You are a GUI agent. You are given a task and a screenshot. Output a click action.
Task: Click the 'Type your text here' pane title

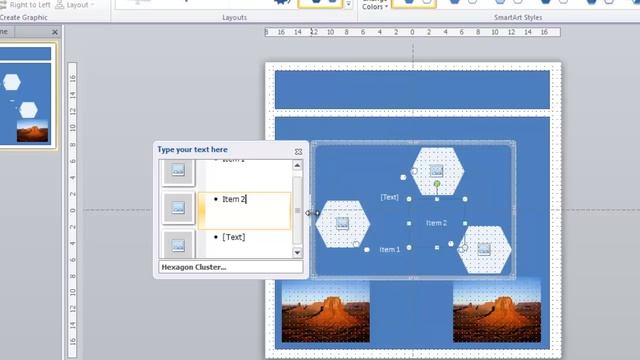click(192, 150)
